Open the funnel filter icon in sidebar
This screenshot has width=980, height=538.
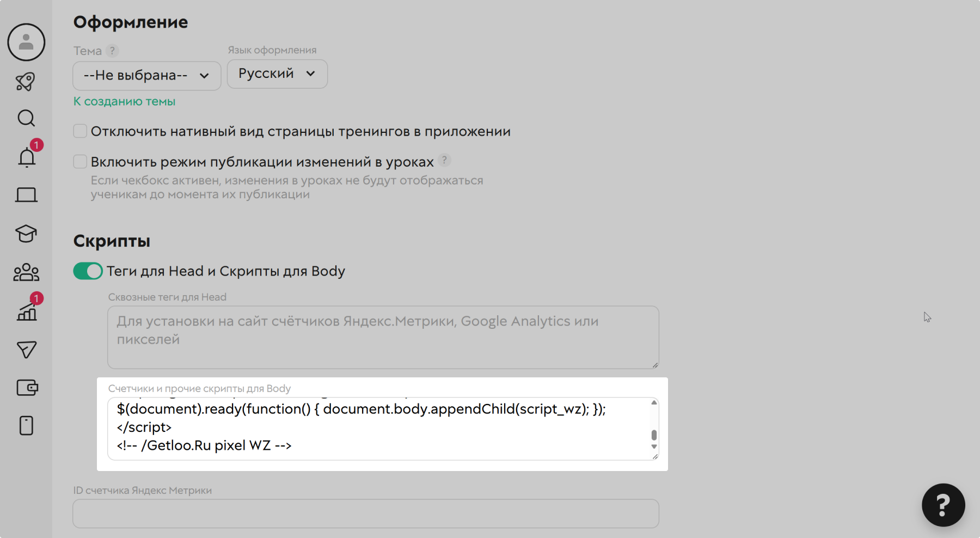(x=26, y=350)
